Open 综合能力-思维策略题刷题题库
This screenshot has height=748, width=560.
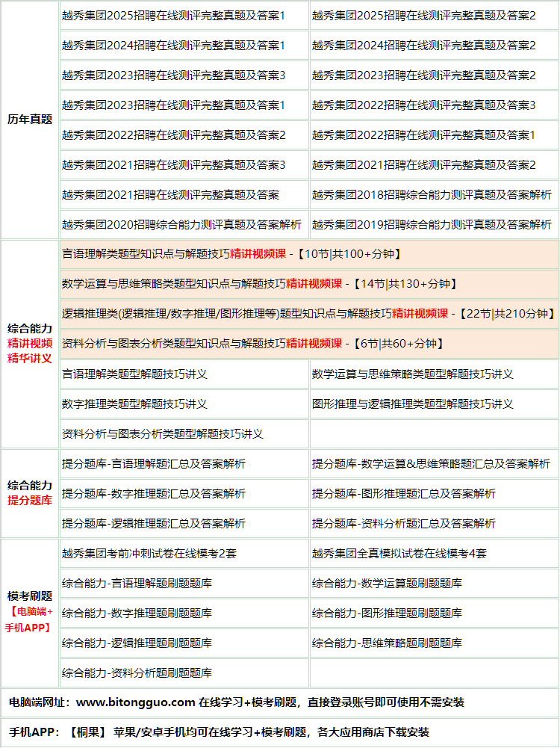(387, 643)
